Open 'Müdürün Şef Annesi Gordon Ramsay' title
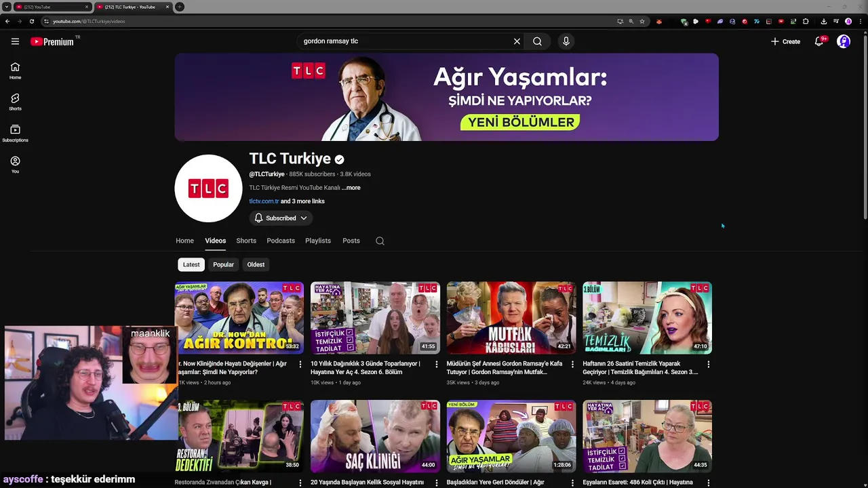The height and width of the screenshot is (488, 868). tap(505, 368)
